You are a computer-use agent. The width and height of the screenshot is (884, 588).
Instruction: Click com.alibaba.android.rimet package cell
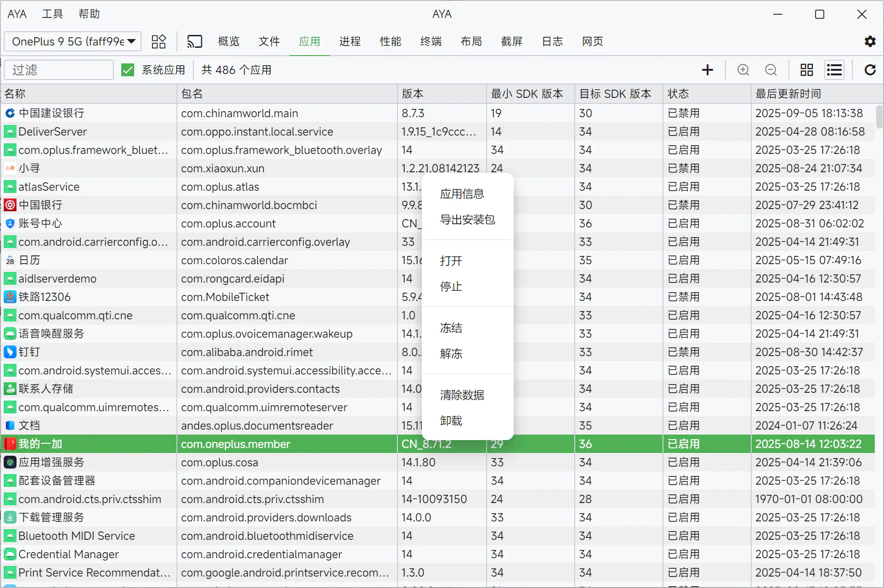click(x=287, y=352)
